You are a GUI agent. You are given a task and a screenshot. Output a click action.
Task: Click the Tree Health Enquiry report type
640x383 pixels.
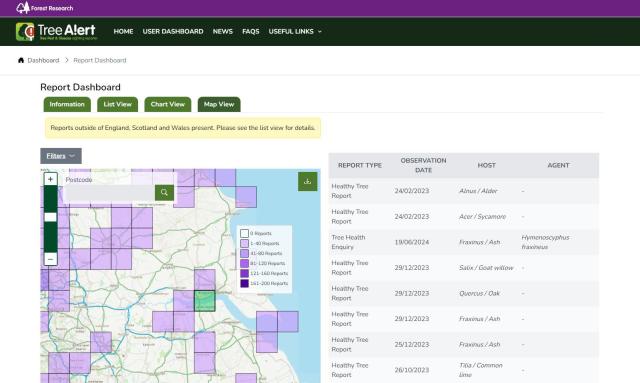(x=348, y=242)
